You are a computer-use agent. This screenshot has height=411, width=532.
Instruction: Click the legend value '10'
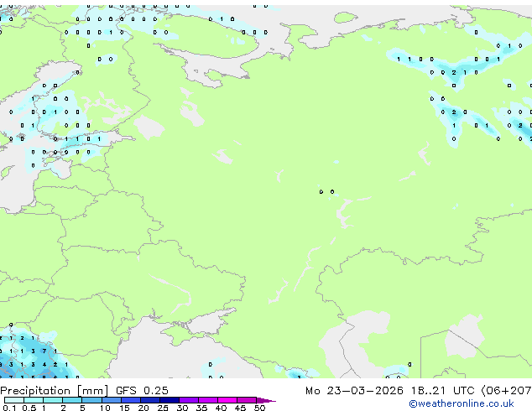pos(105,408)
